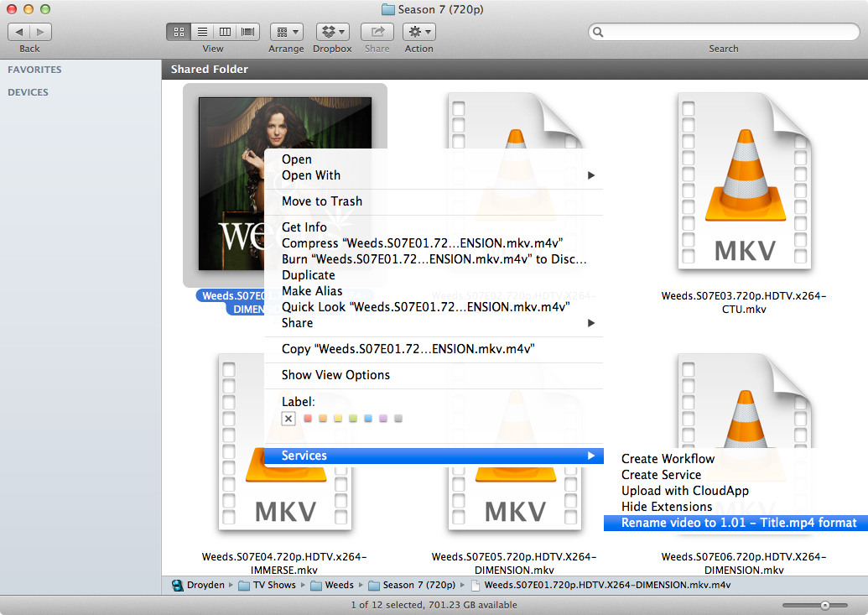The width and height of the screenshot is (868, 615).
Task: Switch to list view
Action: (202, 32)
